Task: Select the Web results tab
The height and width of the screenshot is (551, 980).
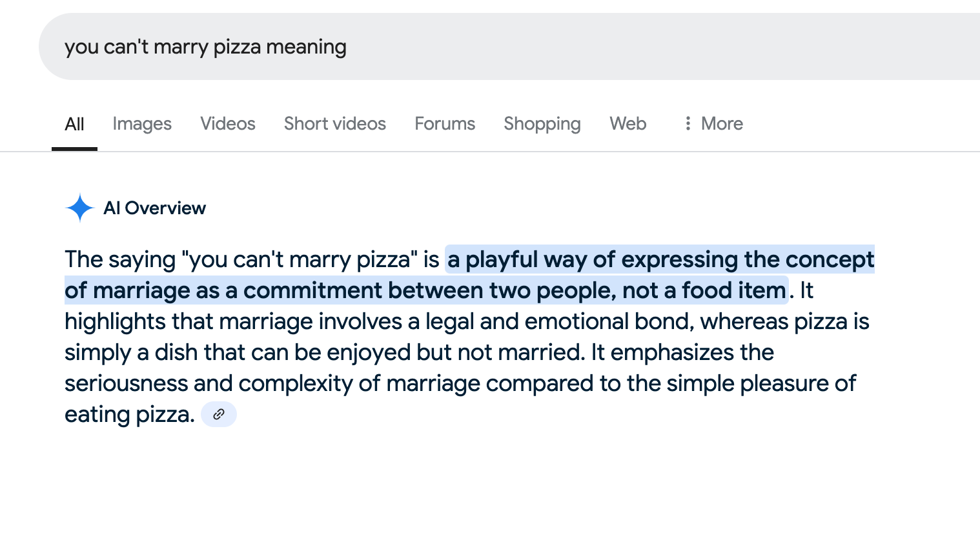Action: pyautogui.click(x=628, y=124)
